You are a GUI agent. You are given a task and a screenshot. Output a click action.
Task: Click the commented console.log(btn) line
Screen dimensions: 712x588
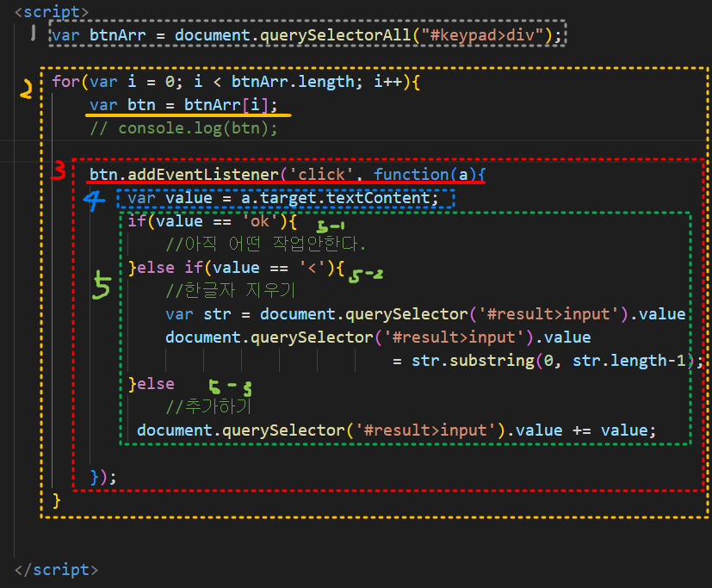click(183, 128)
